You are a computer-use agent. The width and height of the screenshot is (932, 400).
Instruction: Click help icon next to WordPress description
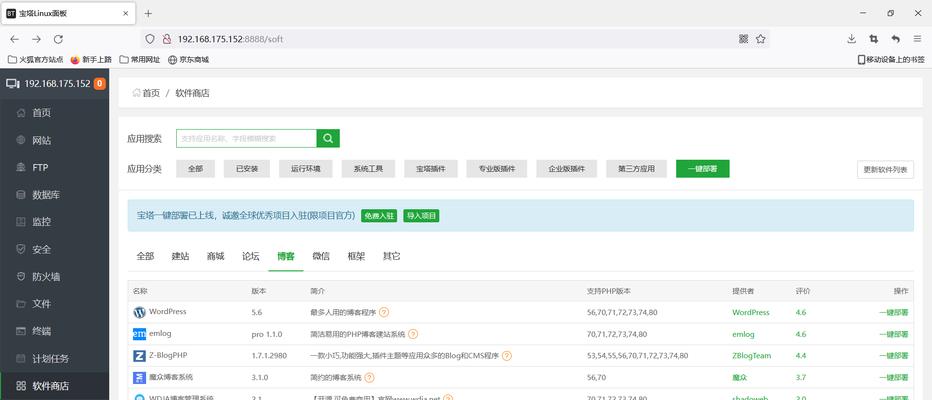click(384, 312)
